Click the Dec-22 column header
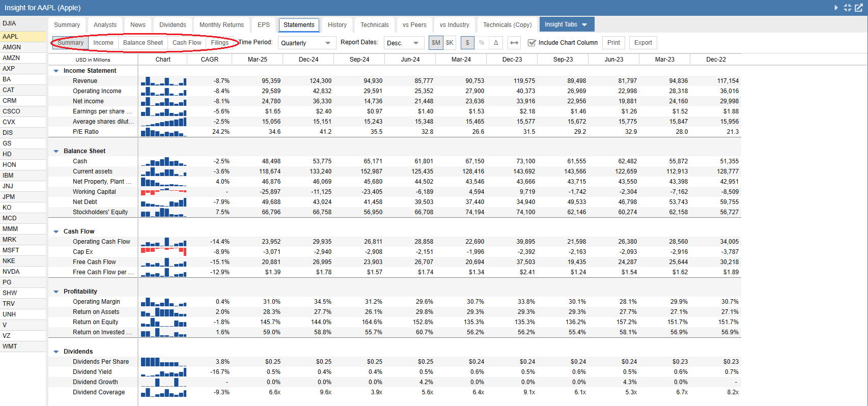This screenshot has width=868, height=406. 716,60
